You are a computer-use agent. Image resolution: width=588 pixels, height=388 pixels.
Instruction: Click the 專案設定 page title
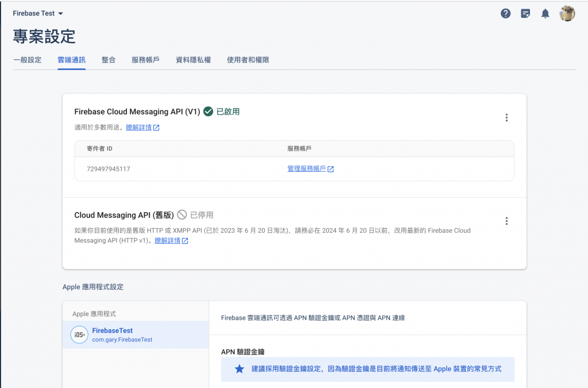pos(44,36)
